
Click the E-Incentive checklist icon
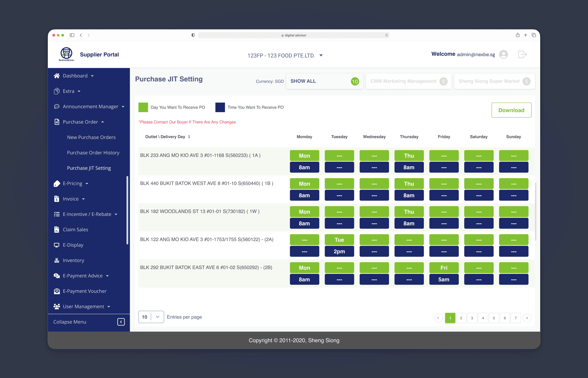tap(57, 214)
